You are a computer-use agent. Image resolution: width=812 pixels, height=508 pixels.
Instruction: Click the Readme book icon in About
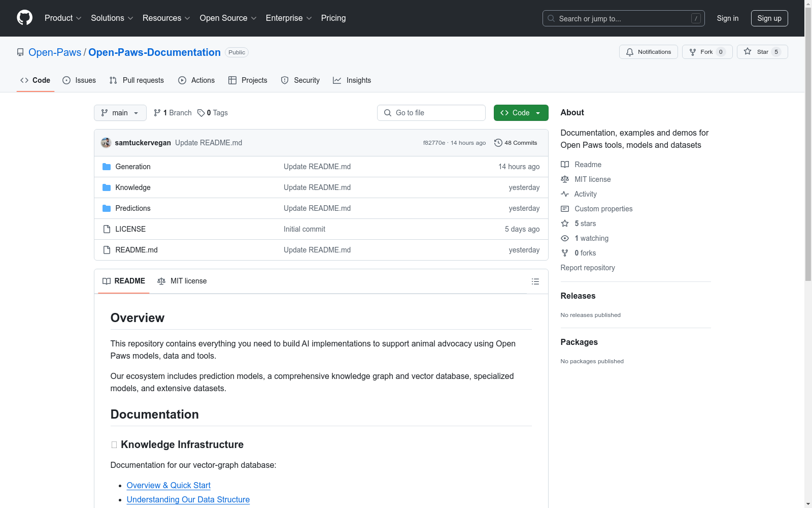pyautogui.click(x=565, y=165)
